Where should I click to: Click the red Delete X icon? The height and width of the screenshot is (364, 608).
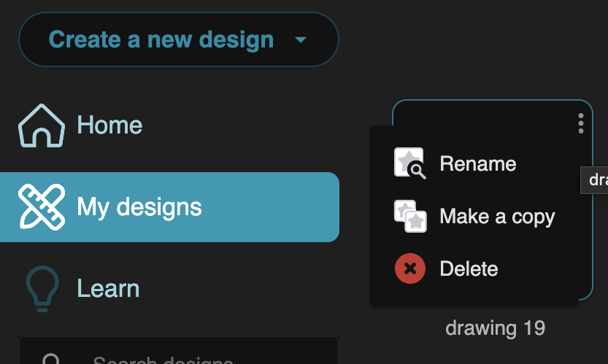(x=409, y=268)
